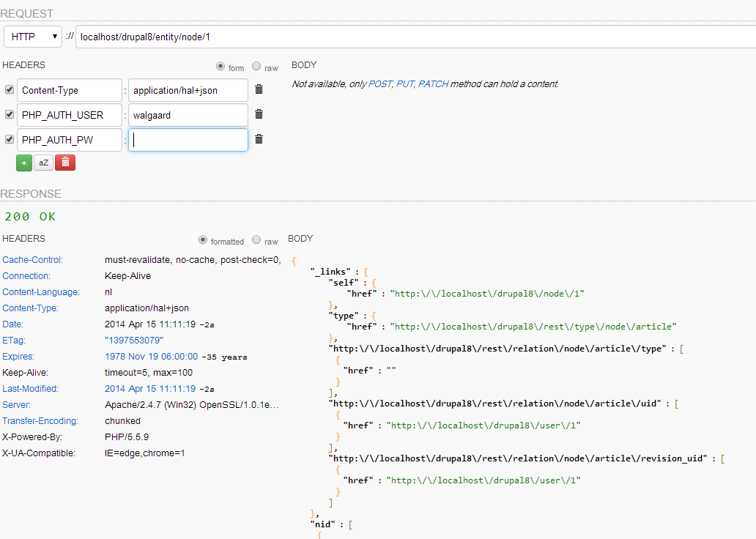Open the Expires header link

coord(18,357)
